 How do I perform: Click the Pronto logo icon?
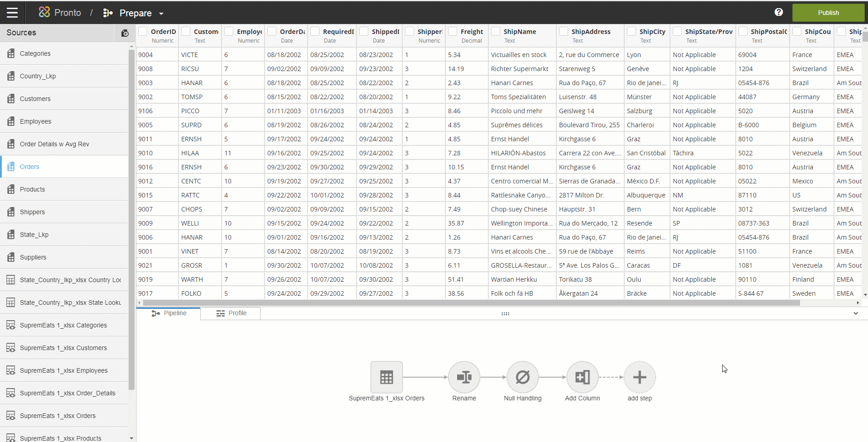pos(44,12)
